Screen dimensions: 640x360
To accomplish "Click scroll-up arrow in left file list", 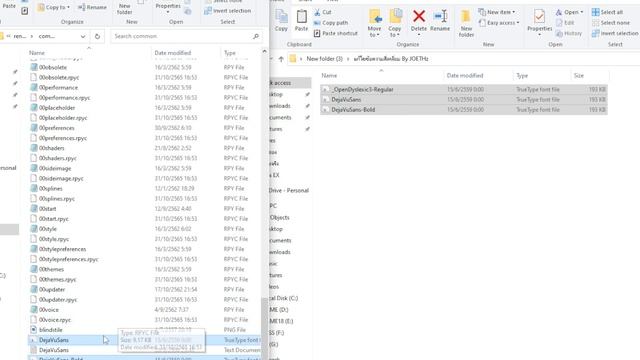I will tap(264, 51).
